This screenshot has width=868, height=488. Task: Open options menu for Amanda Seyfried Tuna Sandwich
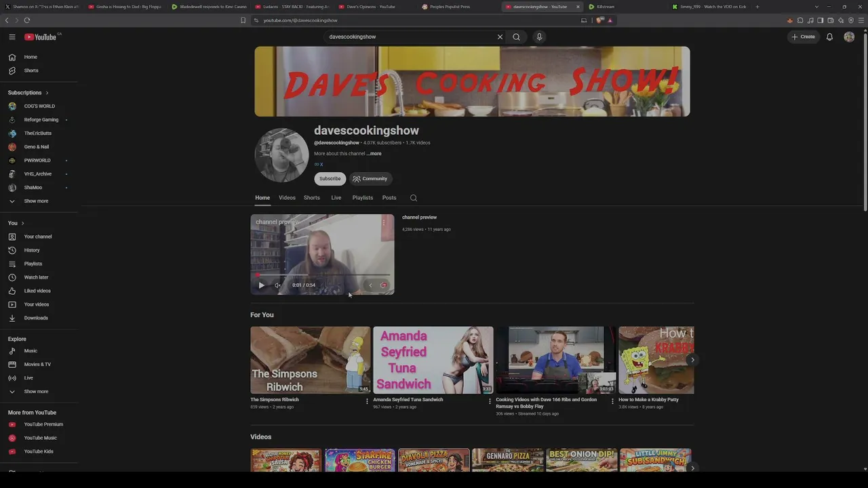click(x=490, y=401)
